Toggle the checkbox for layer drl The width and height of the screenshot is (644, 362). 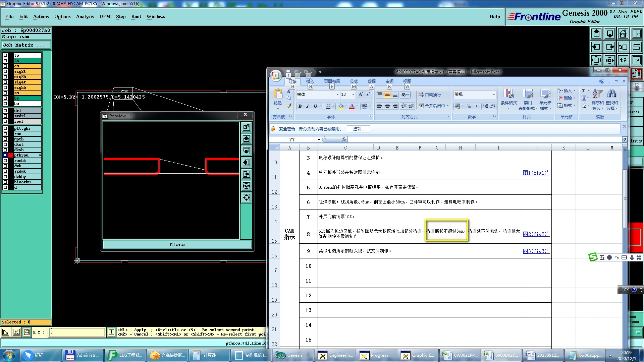5,111
